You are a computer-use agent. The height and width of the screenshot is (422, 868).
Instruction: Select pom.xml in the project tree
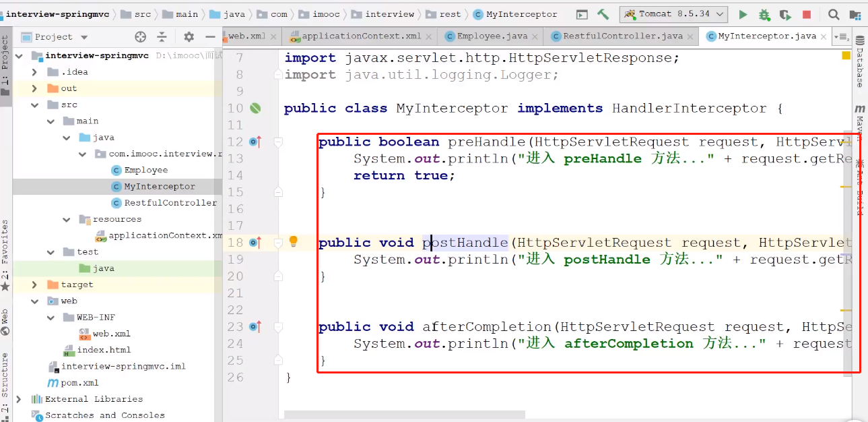point(79,383)
